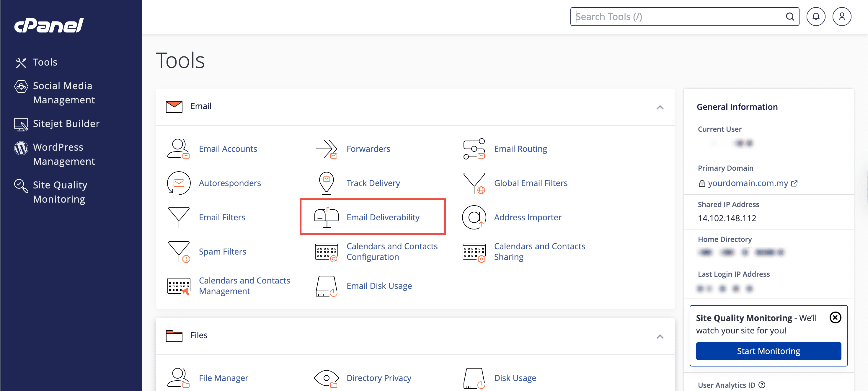Click the Global Email Filters funnel icon
Viewport: 868px width, 391px height.
474,183
